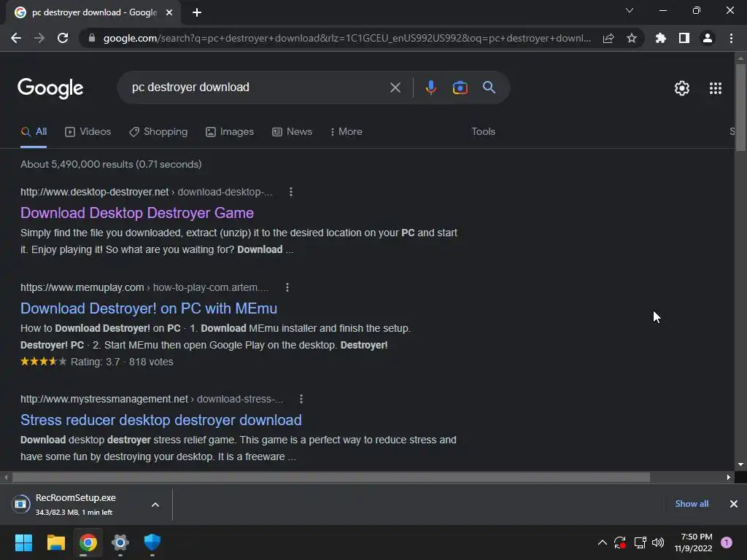Click the horizontal scrollbar thumb
The width and height of the screenshot is (747, 560).
pos(331,477)
